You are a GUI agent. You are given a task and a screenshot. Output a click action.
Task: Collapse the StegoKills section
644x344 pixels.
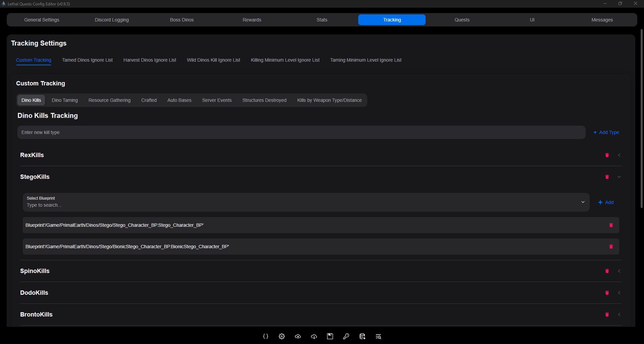(x=619, y=177)
